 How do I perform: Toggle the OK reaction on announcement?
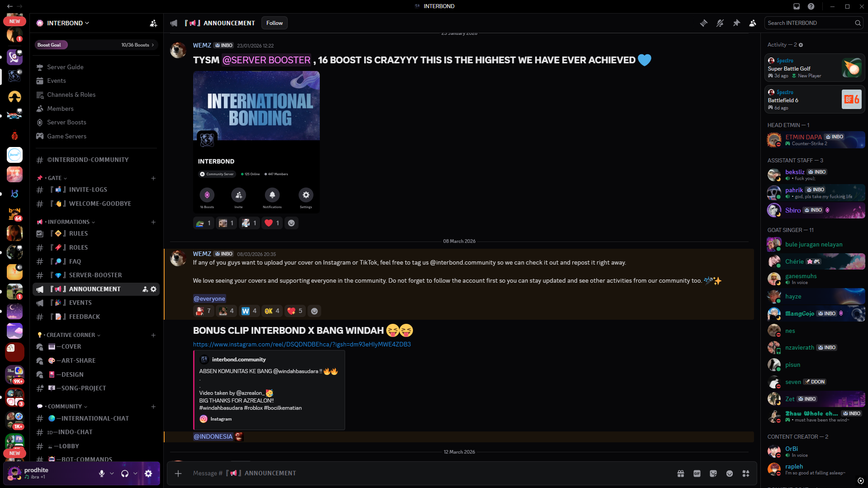tap(272, 311)
